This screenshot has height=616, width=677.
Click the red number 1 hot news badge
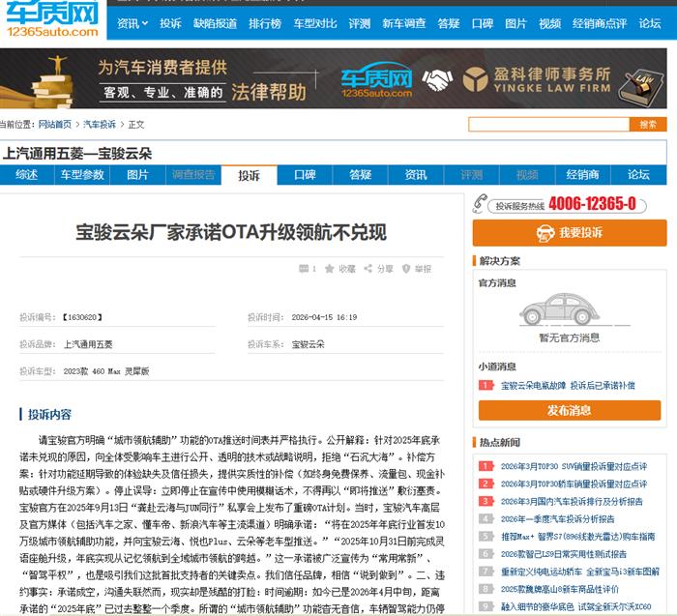coord(486,465)
